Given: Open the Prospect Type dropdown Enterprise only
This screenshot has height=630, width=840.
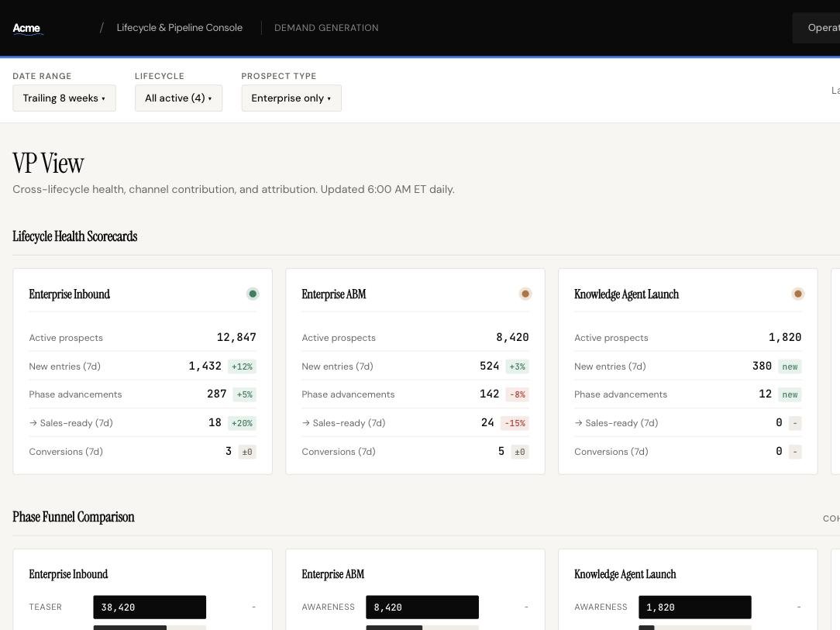Looking at the screenshot, I should coord(291,98).
